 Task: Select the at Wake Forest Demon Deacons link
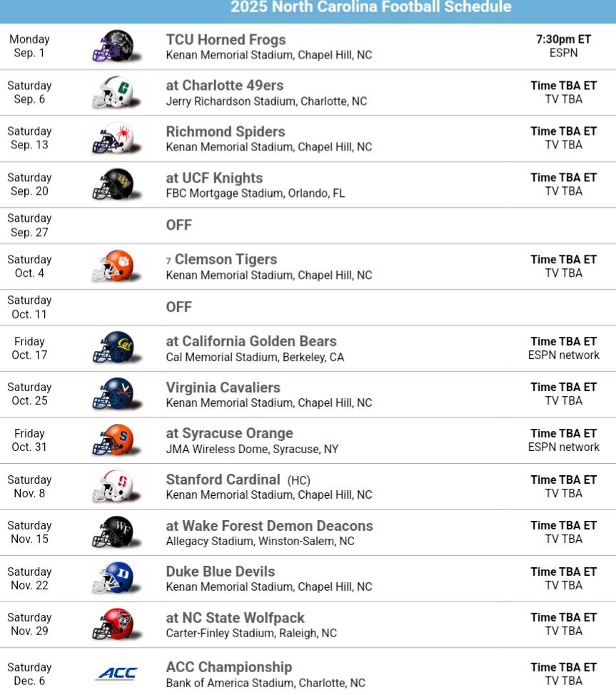269,526
